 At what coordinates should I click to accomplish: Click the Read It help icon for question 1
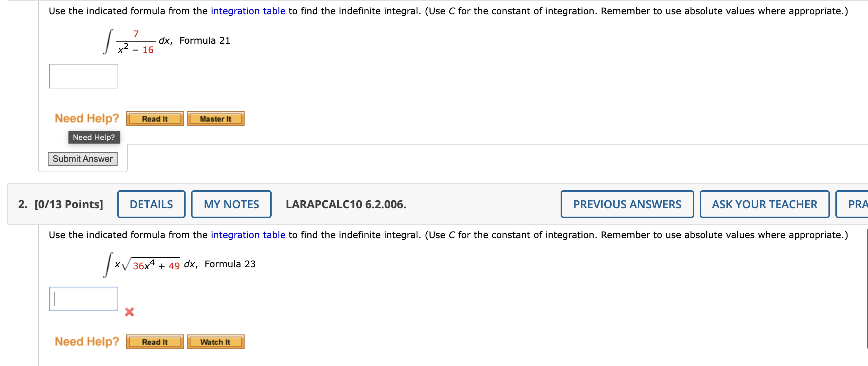155,118
